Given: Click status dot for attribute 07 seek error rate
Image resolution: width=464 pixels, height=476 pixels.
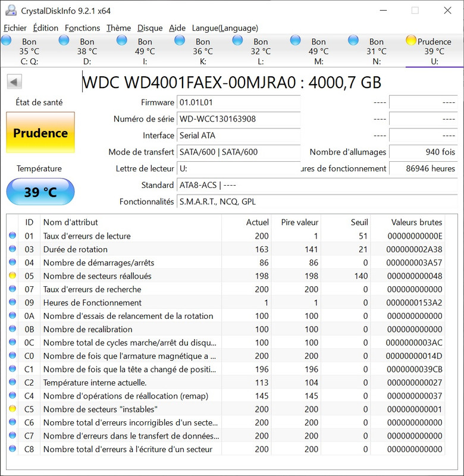Looking at the screenshot, I should pos(12,289).
